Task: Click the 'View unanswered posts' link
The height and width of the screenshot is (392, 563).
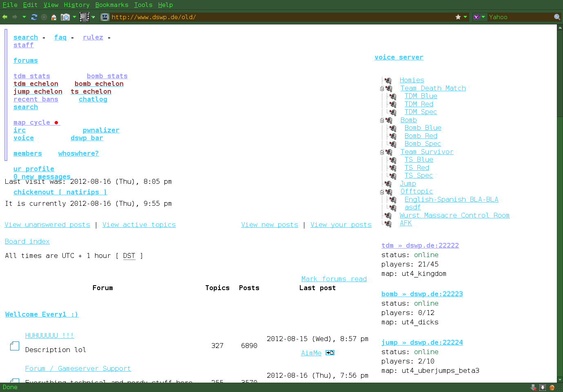Action: 47,225
